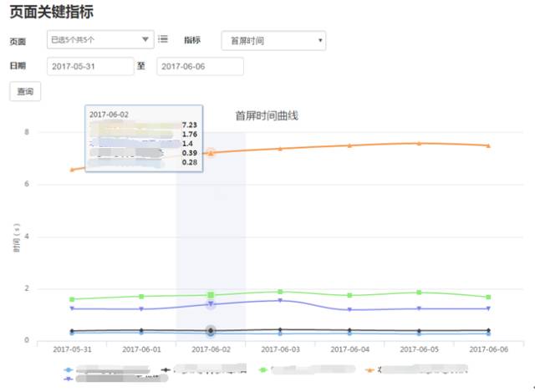Toggle the green square legend series
The image size is (535, 392).
[x=264, y=369]
